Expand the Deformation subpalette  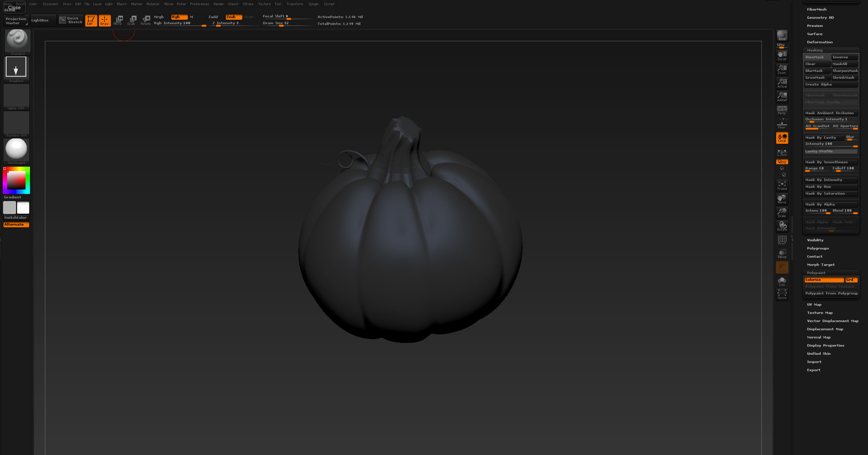820,42
